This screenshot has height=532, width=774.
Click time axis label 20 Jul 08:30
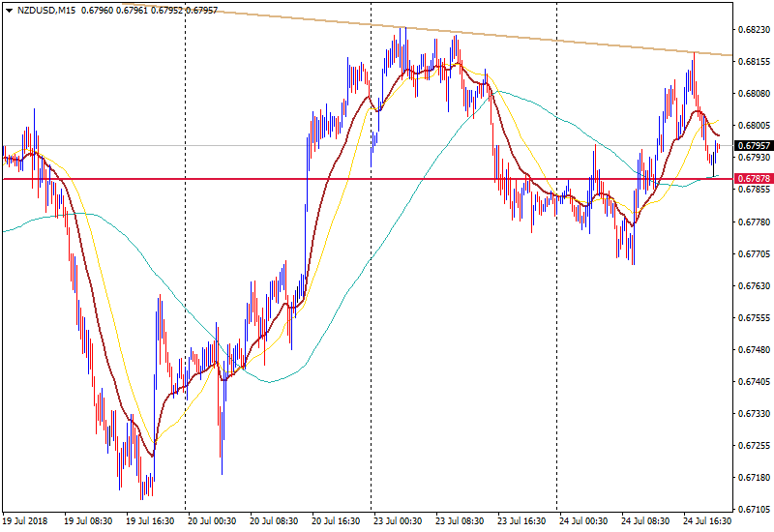coord(274,521)
